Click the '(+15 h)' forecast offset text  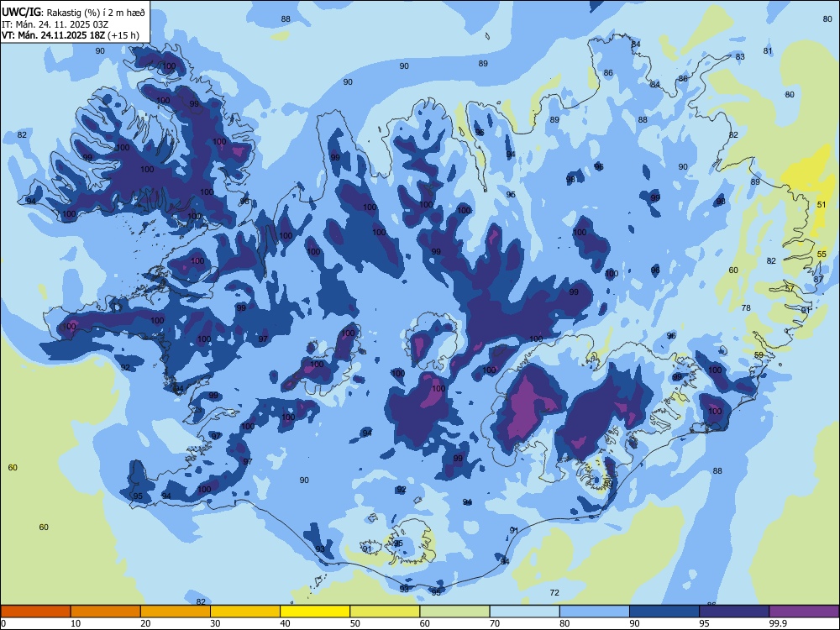click(x=123, y=35)
